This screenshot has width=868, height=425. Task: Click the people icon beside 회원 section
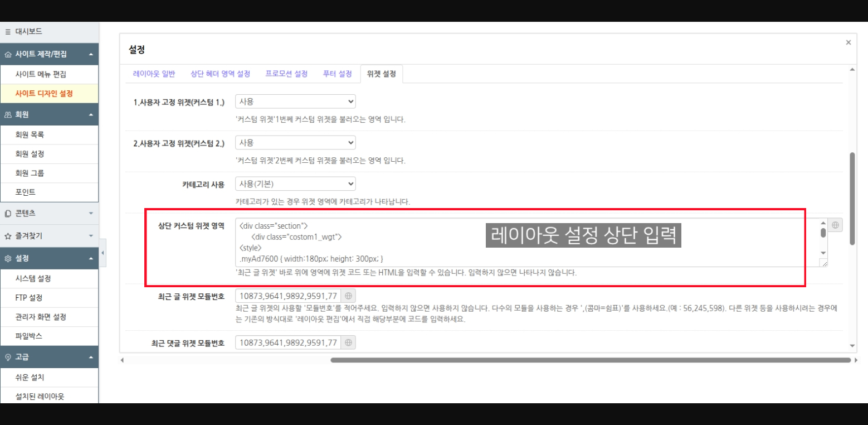(8, 114)
